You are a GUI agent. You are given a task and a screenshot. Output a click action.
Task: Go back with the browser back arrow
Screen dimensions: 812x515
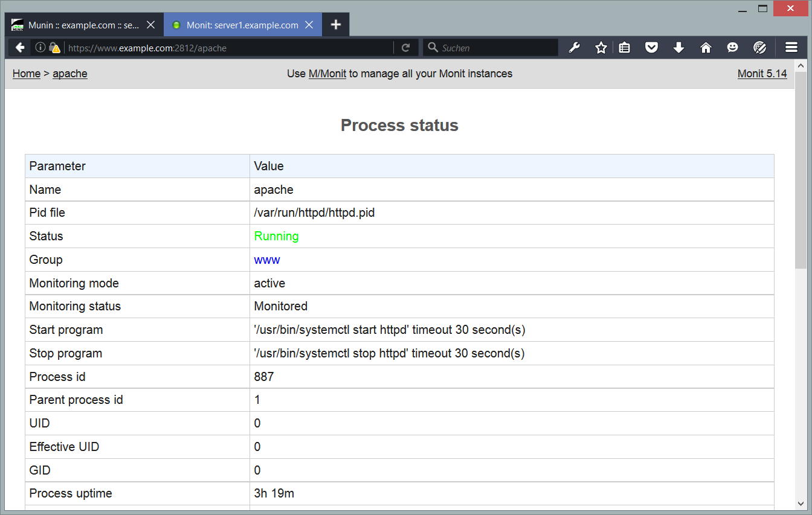[x=20, y=48]
